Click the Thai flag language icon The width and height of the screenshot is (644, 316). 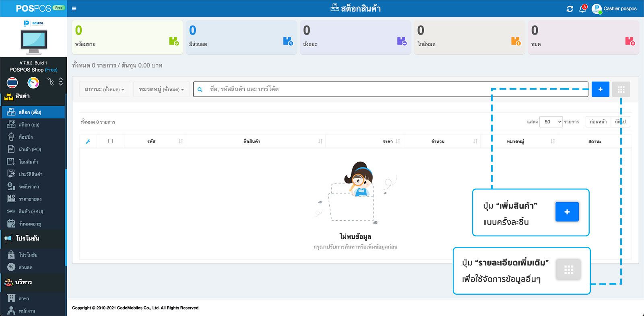(12, 82)
